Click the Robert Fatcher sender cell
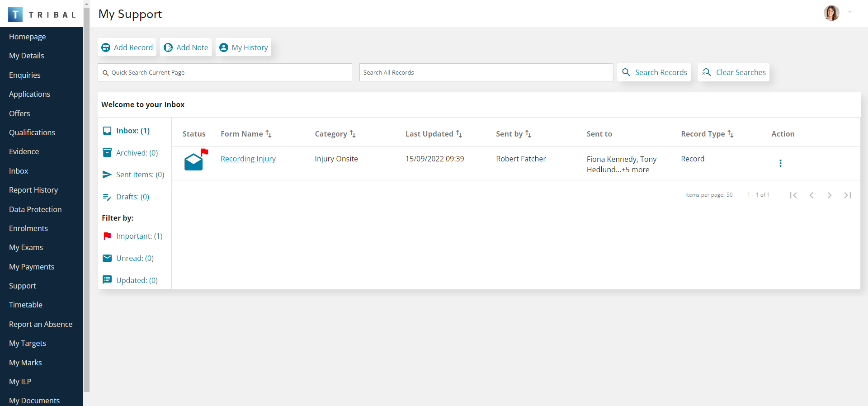 coord(521,159)
